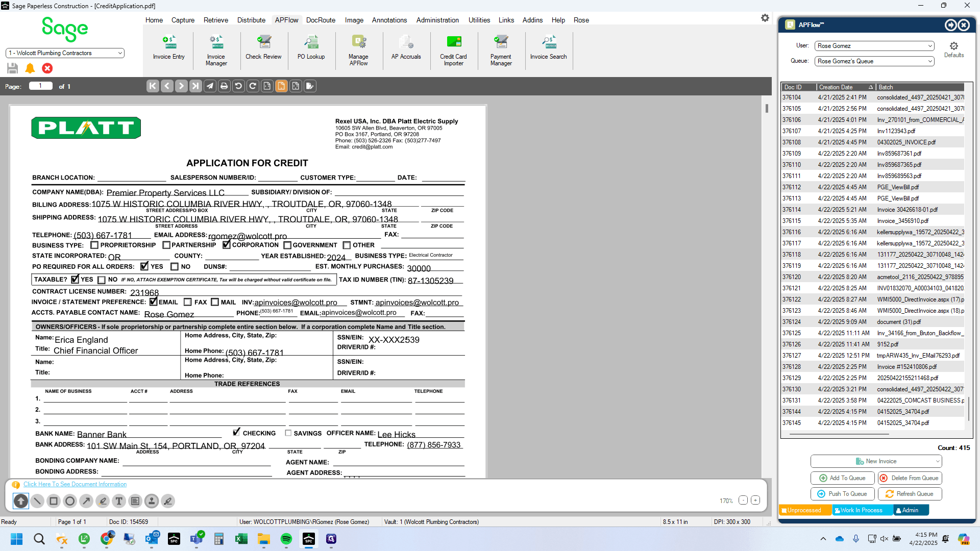Open the User dropdown showing Rose Gomez

point(874,46)
